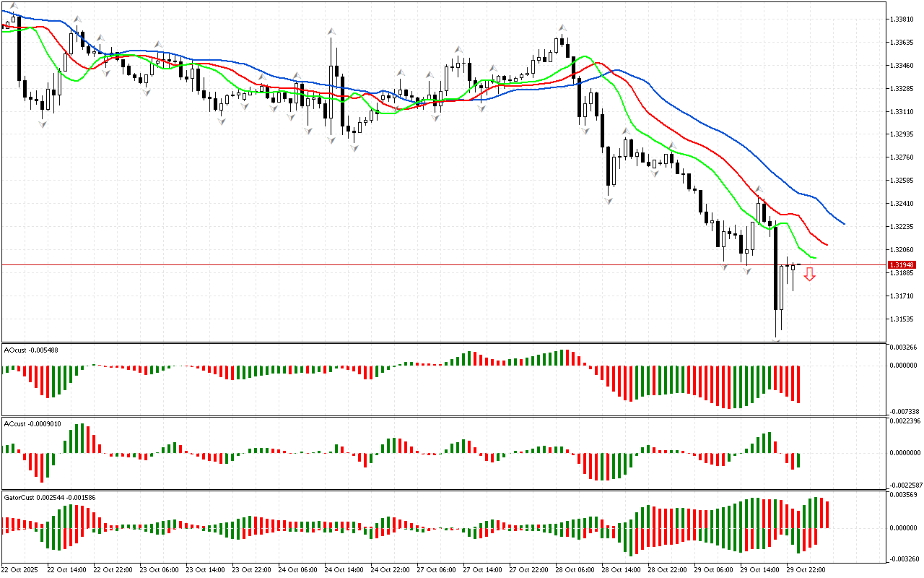924x578 pixels.
Task: Click the GatorCust indicator label
Action: [50, 497]
